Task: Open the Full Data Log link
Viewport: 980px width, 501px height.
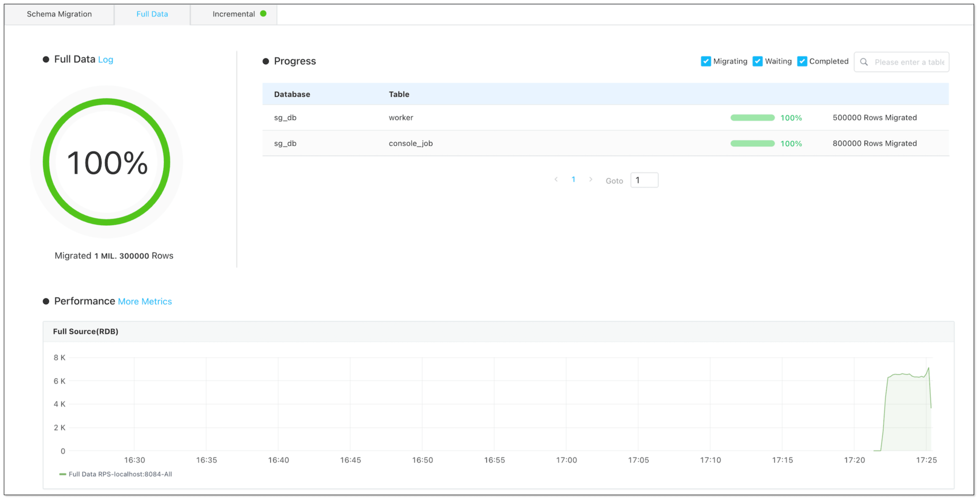Action: pyautogui.click(x=105, y=60)
